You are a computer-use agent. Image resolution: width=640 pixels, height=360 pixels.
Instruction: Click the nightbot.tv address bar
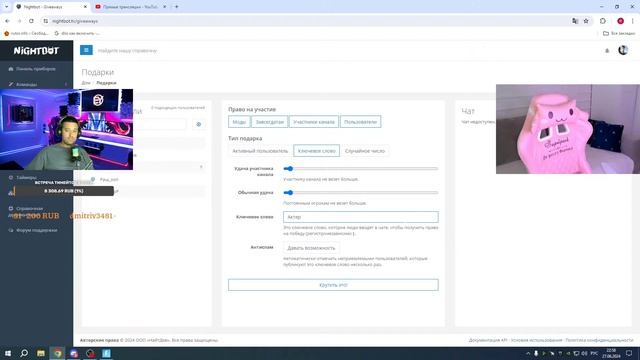pyautogui.click(x=306, y=21)
